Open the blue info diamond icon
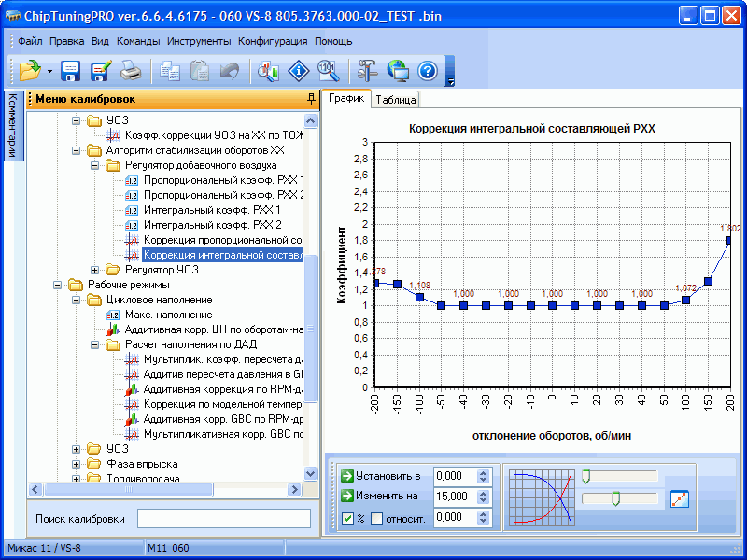The image size is (747, 560). [298, 71]
